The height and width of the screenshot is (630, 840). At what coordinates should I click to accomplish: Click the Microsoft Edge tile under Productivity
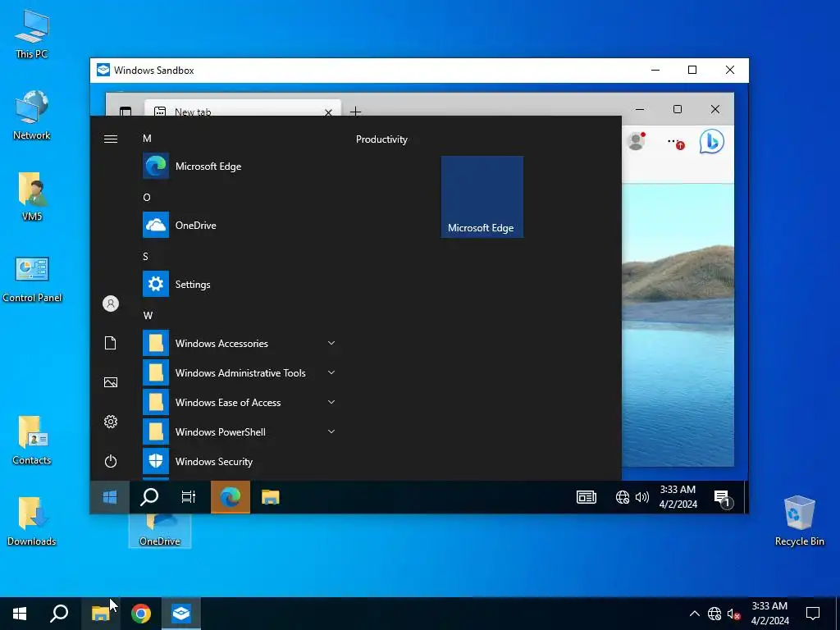[x=482, y=197]
